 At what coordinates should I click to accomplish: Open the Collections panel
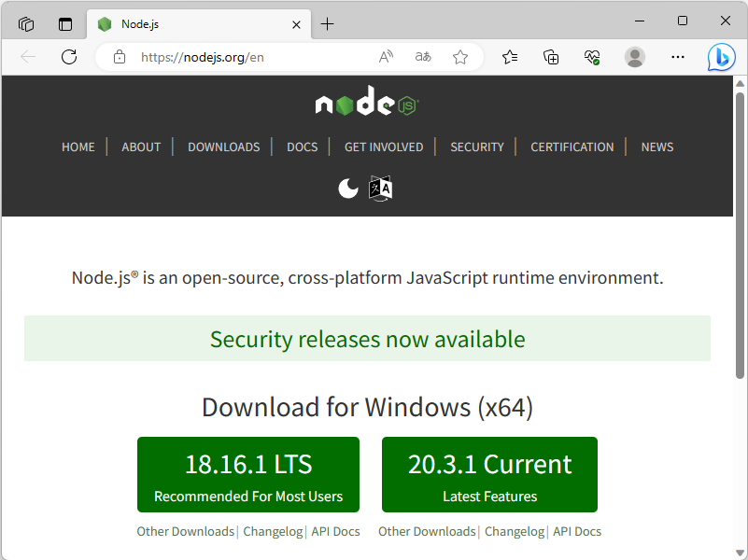click(551, 57)
